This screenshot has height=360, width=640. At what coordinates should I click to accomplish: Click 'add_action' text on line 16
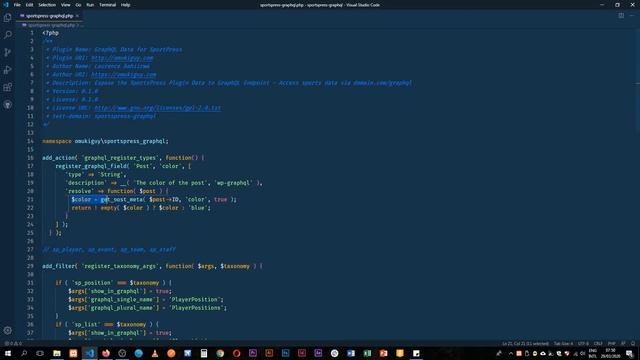coord(59,158)
